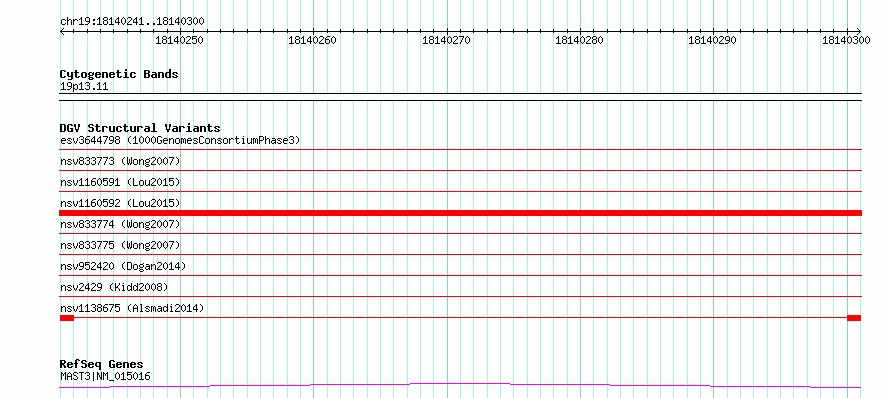This screenshot has width=890, height=398.
Task: Click the right red block of nsv1138675
Action: [854, 318]
